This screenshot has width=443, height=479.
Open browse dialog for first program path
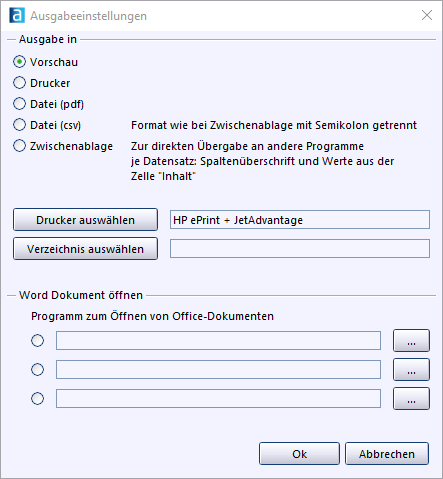click(x=411, y=341)
